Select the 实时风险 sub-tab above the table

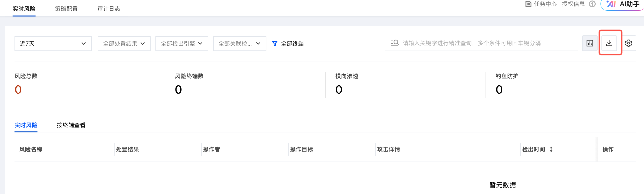(x=26, y=125)
